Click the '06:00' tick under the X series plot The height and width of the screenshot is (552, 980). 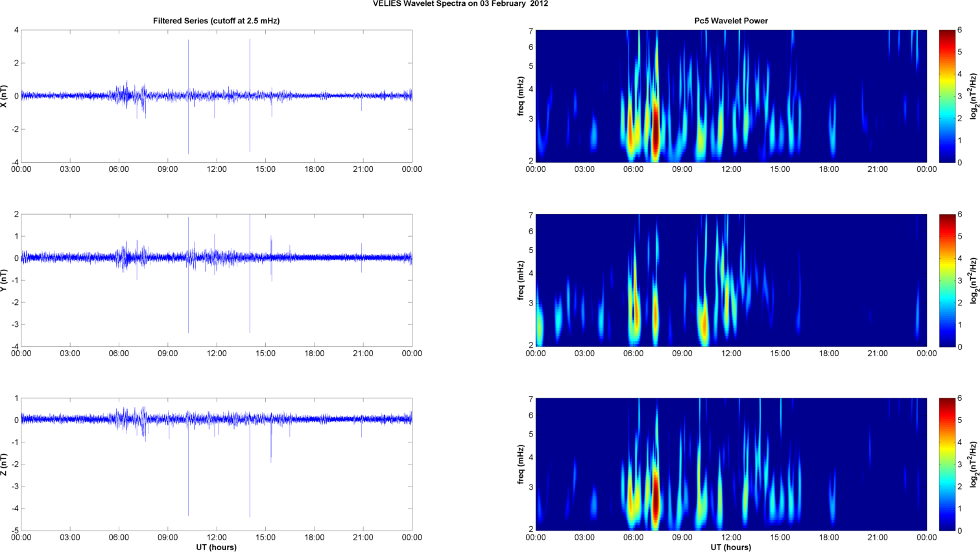119,169
